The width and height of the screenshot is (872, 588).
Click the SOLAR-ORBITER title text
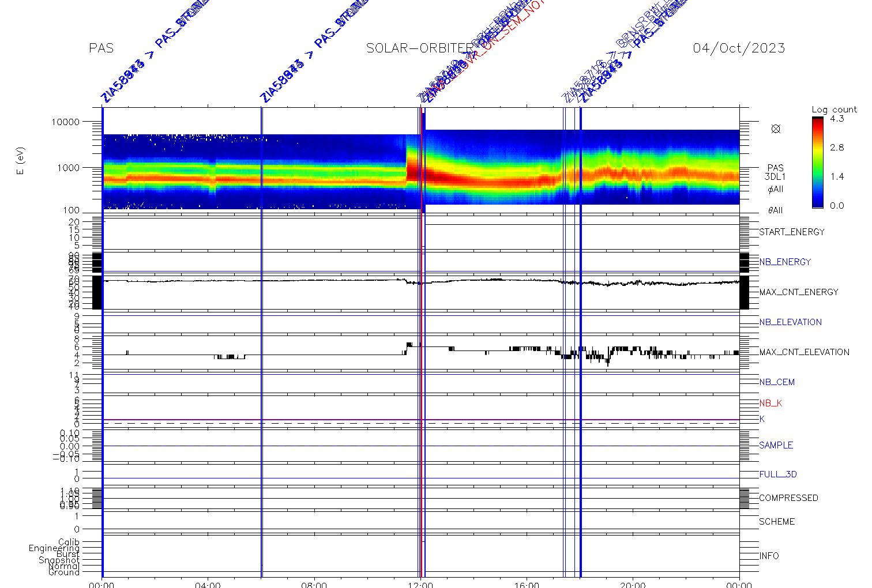(419, 48)
